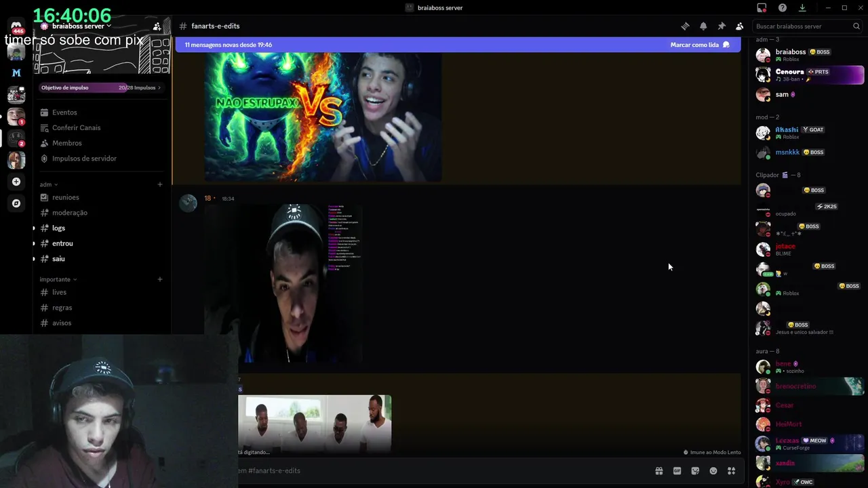
Task: Open server with red badge 1
Action: 16,117
